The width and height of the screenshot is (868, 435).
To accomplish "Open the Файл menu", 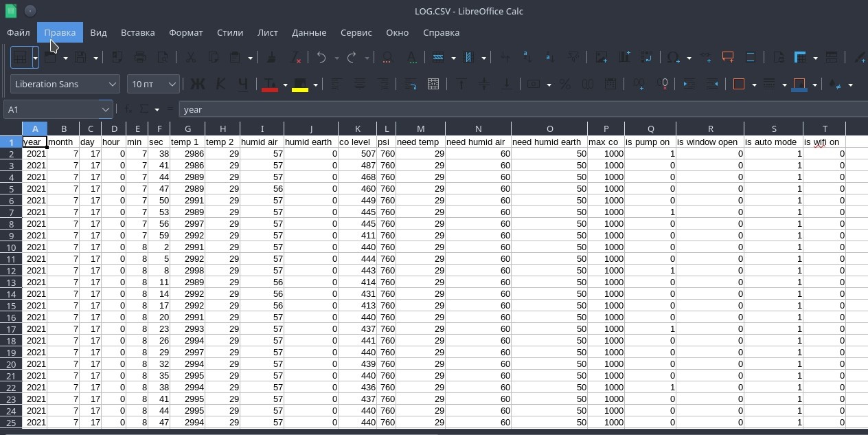I will pos(19,32).
